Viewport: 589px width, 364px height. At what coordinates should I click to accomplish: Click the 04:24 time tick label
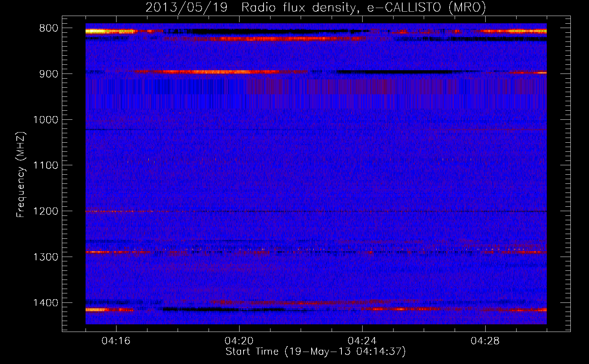[362, 341]
